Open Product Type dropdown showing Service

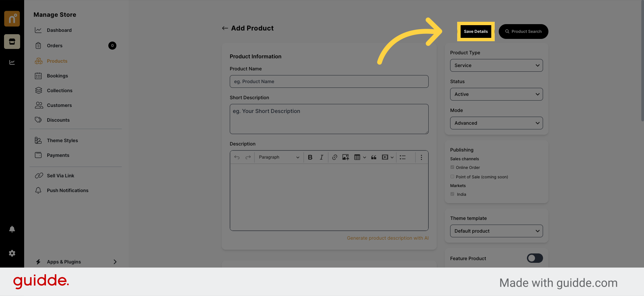point(496,65)
